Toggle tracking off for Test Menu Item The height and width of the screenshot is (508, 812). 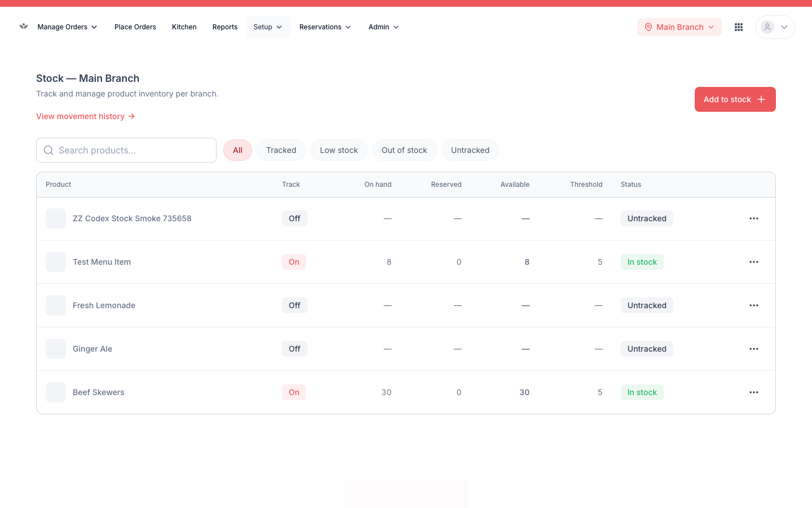coord(294,262)
